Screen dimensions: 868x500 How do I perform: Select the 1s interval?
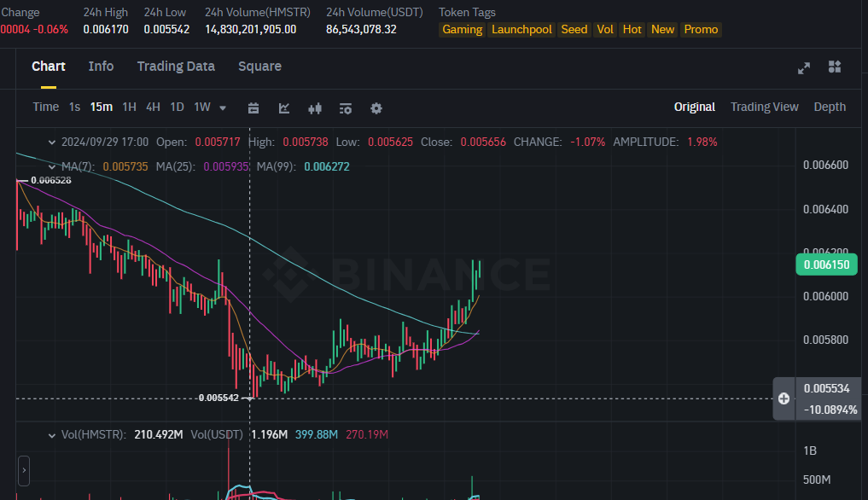pyautogui.click(x=75, y=107)
